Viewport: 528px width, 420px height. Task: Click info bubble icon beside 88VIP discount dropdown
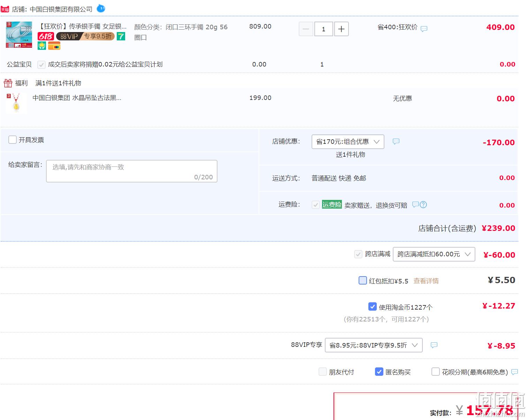[434, 345]
